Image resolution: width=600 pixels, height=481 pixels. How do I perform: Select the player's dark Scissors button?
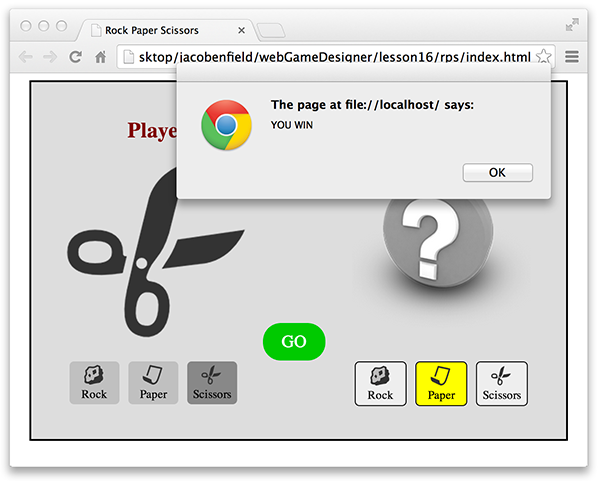pos(212,383)
